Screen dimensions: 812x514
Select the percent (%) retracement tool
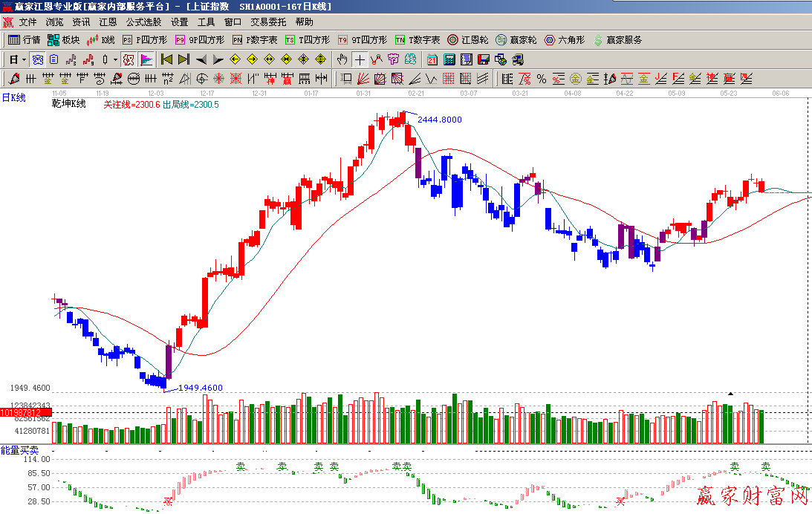coord(541,79)
